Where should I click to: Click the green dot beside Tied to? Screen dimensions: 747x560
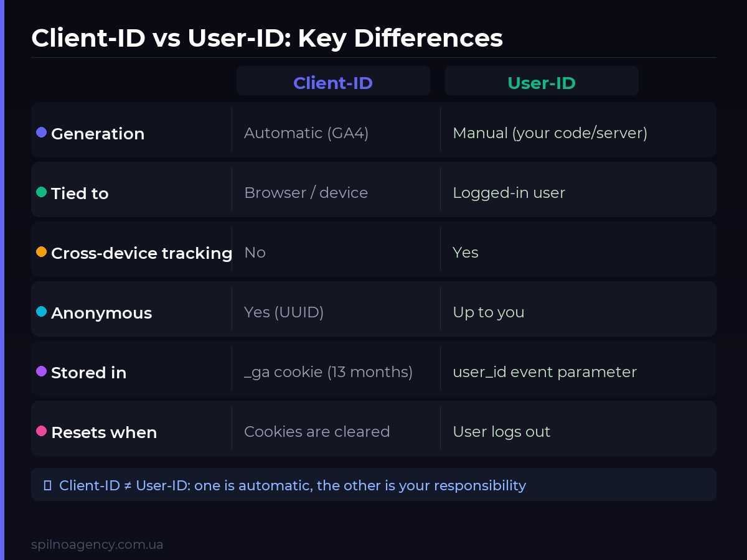(x=42, y=192)
